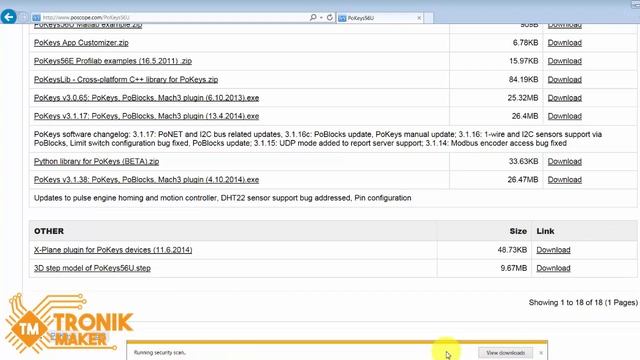This screenshot has width=640, height=360.
Task: Click the 'Updates to pulse engine homing' note
Action: tap(222, 198)
